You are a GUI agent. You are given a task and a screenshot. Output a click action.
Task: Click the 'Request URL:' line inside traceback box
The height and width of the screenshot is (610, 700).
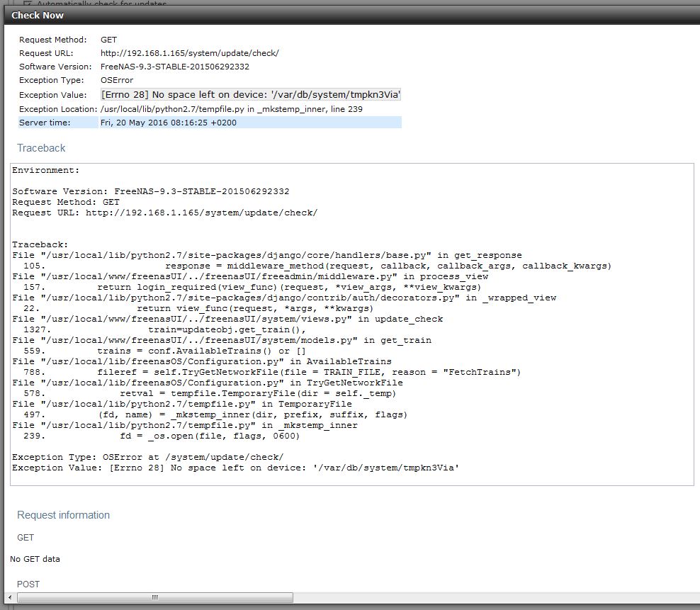pos(165,213)
